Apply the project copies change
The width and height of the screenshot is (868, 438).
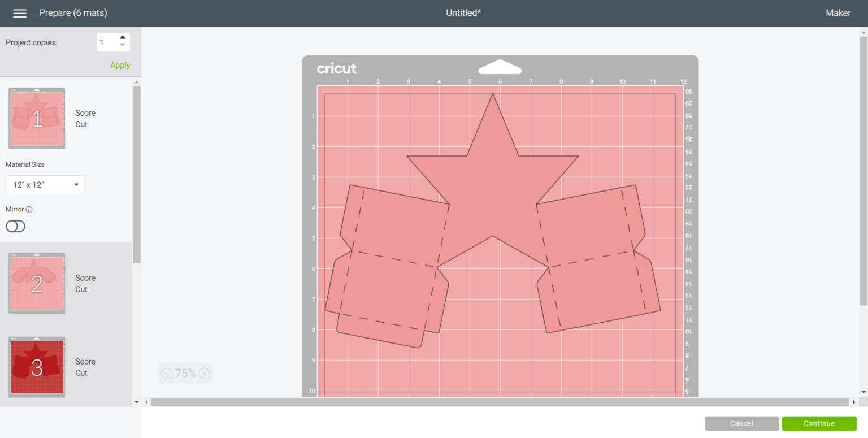click(x=120, y=64)
